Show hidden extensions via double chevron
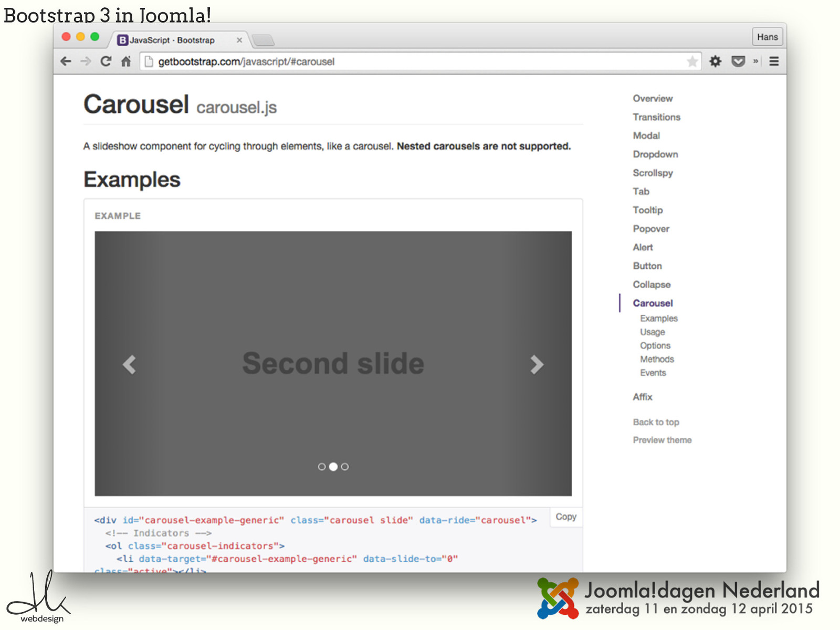 (x=755, y=61)
